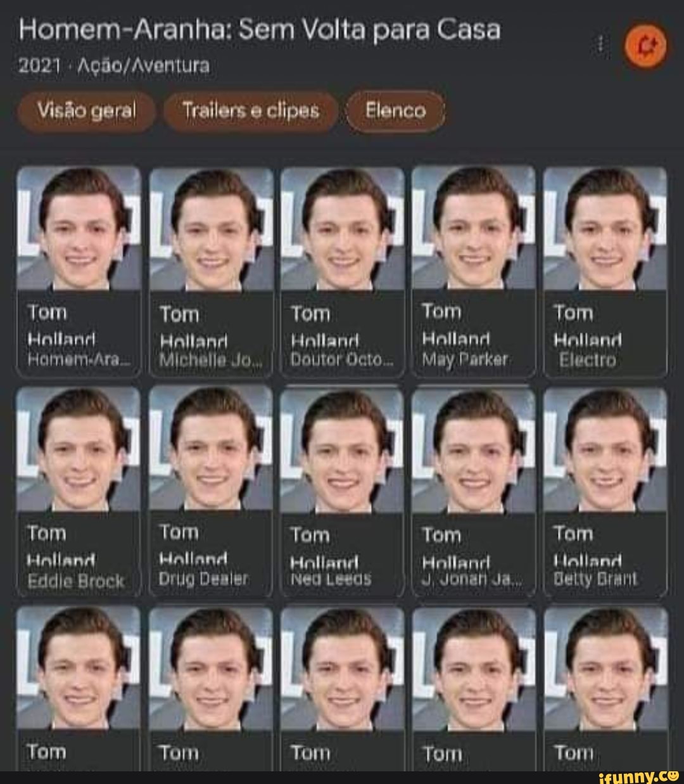Open the Homem-Aranha: Sem Volta para Casa title
This screenshot has width=684, height=784.
click(x=260, y=30)
